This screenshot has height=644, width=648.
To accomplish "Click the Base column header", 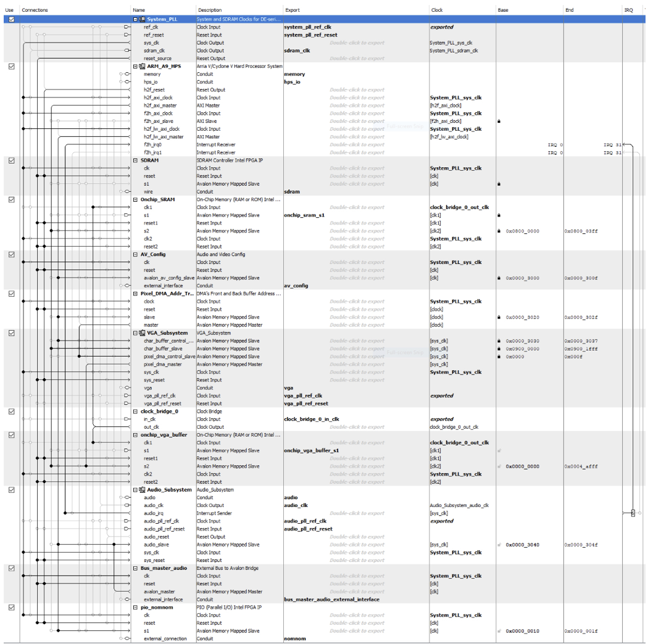I will point(503,10).
